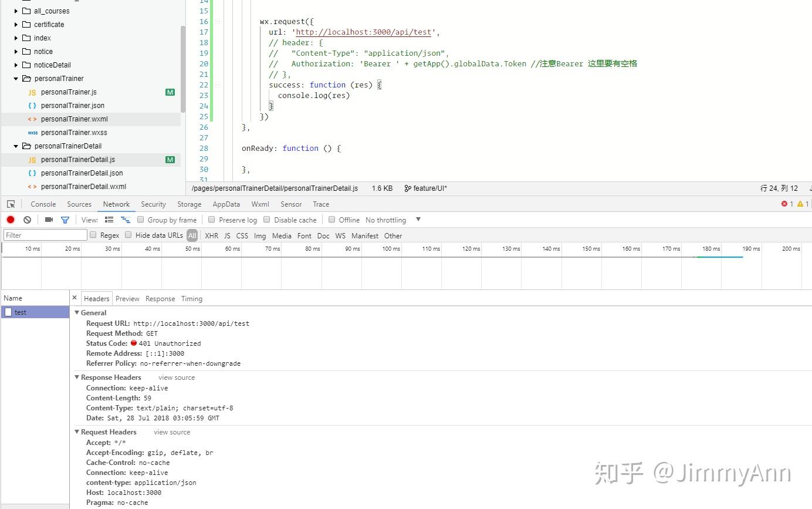Screen dimensions: 812x509
Task: Click the document icon of test request
Action: click(x=8, y=312)
